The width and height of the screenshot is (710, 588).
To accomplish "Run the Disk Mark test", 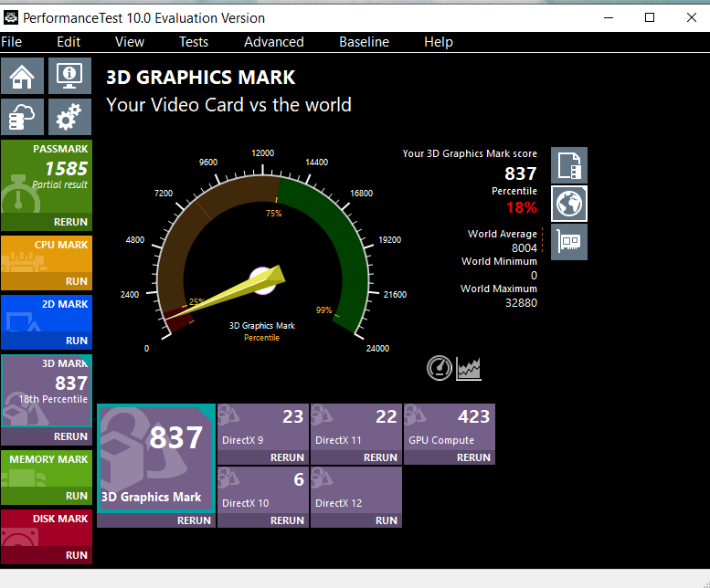I will (x=47, y=555).
